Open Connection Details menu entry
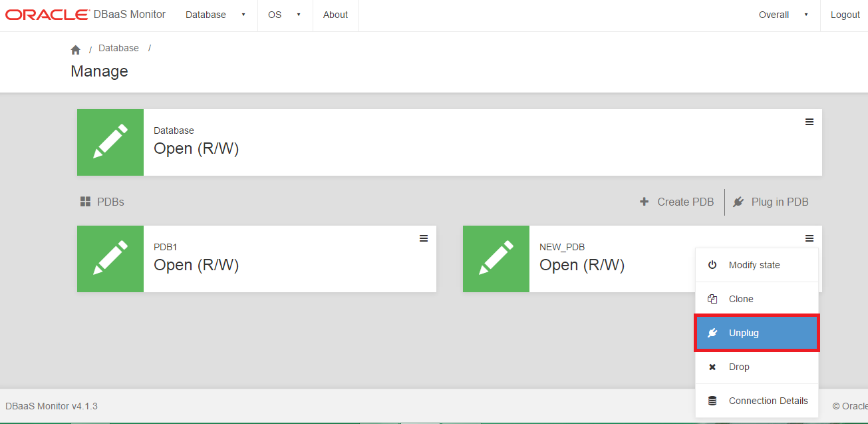Image resolution: width=868 pixels, height=424 pixels. point(768,401)
